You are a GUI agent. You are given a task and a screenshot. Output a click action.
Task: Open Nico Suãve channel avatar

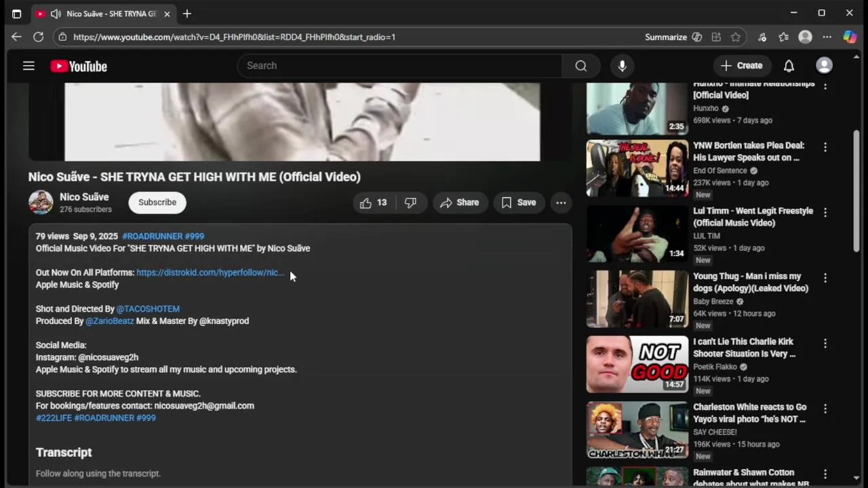point(41,203)
